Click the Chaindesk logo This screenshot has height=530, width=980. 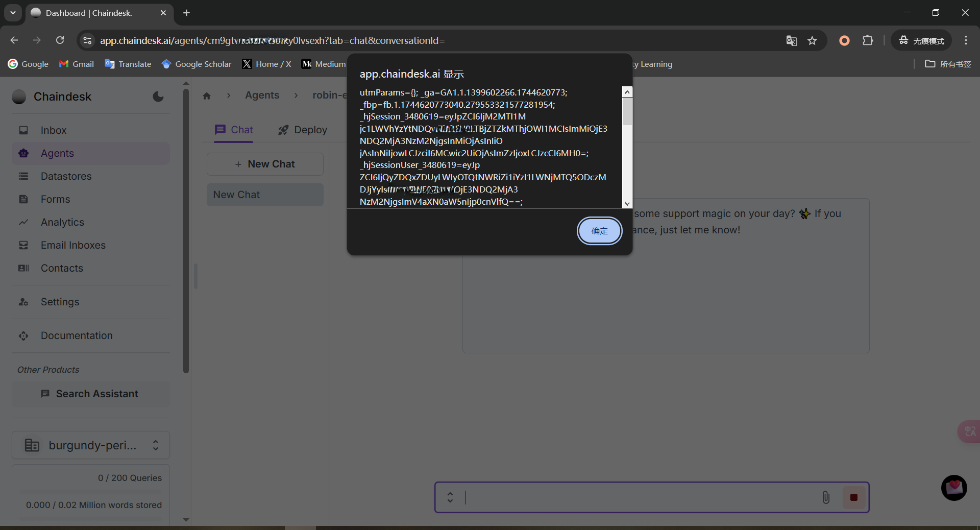tap(19, 97)
